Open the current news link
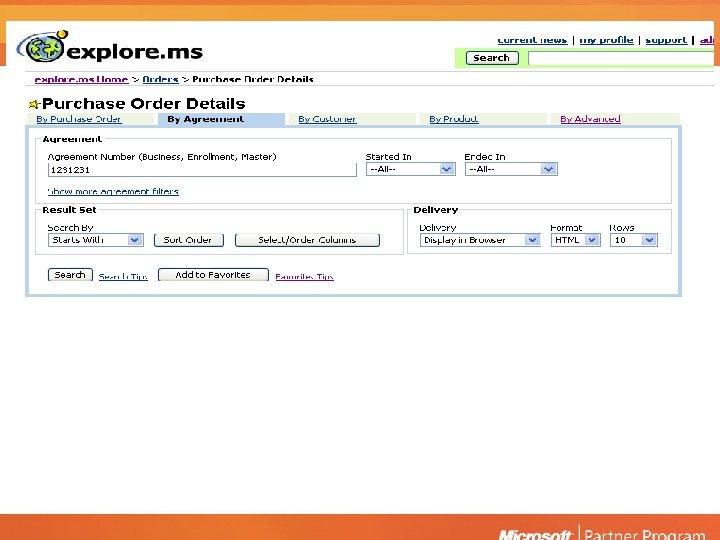This screenshot has height=540, width=720. [x=532, y=40]
